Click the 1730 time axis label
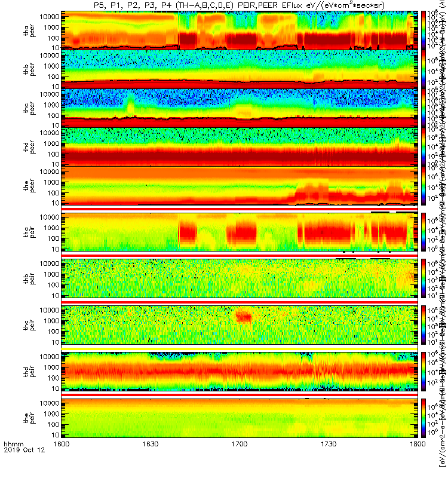 point(329,444)
